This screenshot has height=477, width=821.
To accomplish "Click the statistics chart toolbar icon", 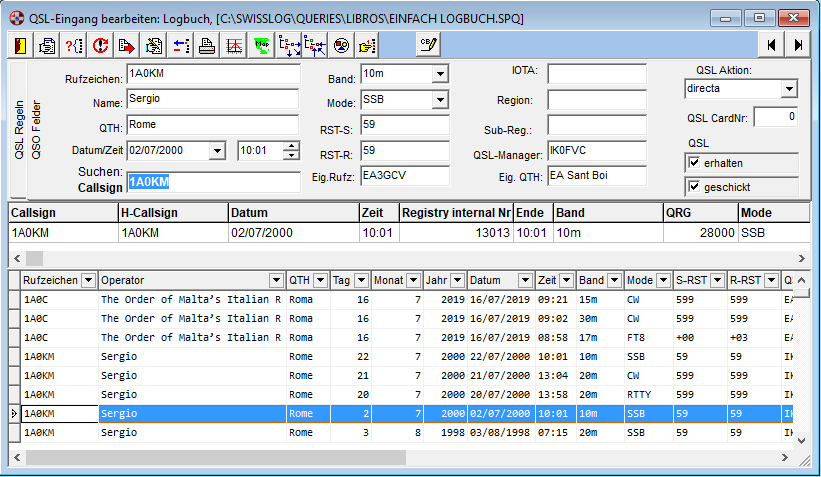I will pos(233,45).
